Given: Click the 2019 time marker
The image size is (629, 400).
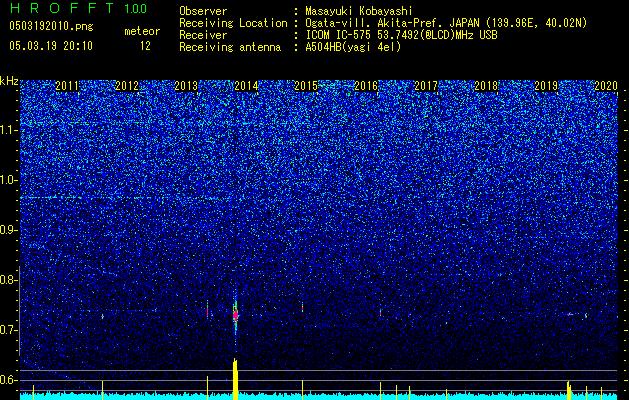Looking at the screenshot, I should click(546, 86).
